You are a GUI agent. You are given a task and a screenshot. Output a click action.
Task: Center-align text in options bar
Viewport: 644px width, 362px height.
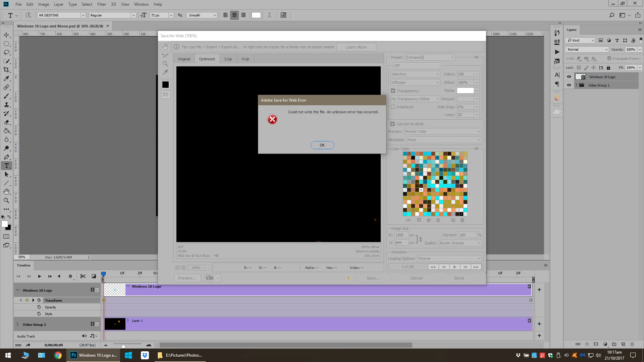234,15
